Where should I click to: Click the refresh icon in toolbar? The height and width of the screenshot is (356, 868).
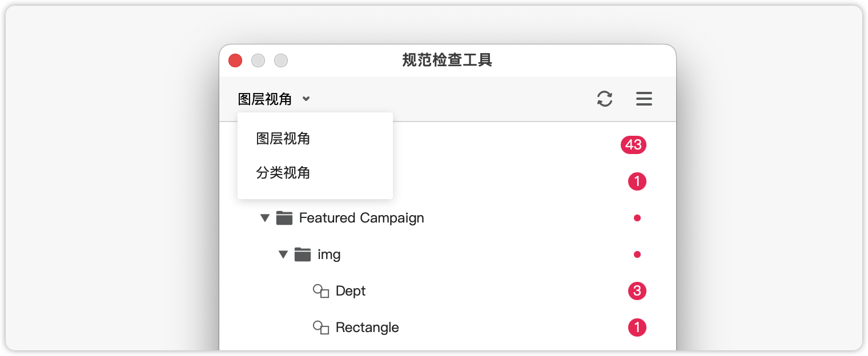pyautogui.click(x=605, y=99)
